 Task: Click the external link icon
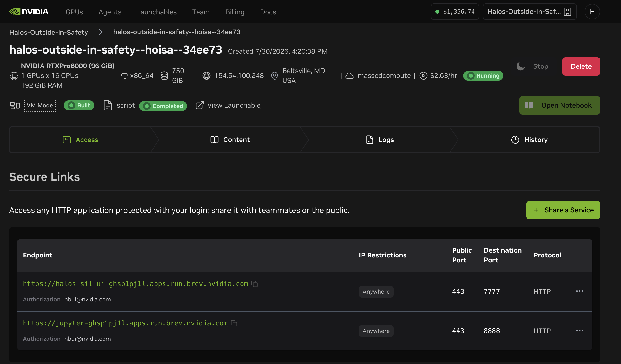(199, 105)
